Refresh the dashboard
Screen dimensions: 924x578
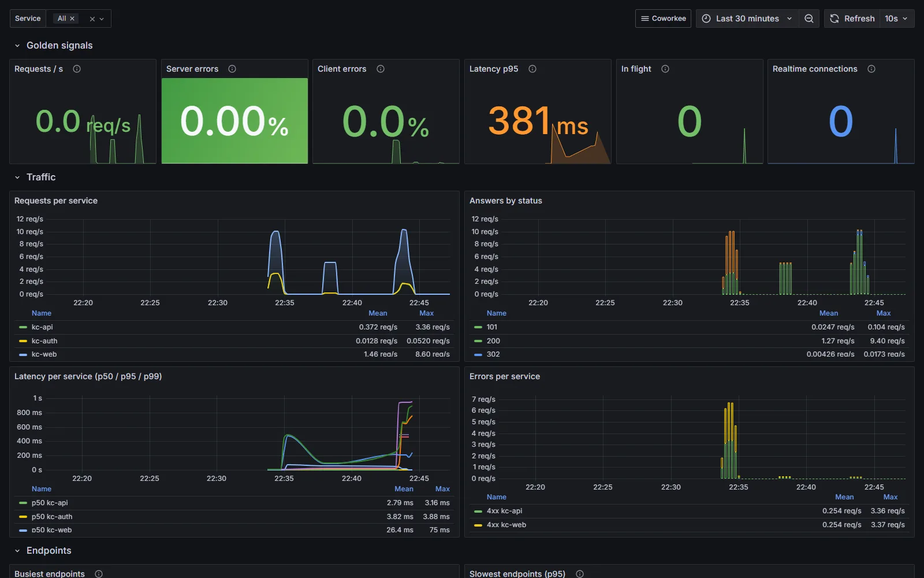pyautogui.click(x=852, y=18)
